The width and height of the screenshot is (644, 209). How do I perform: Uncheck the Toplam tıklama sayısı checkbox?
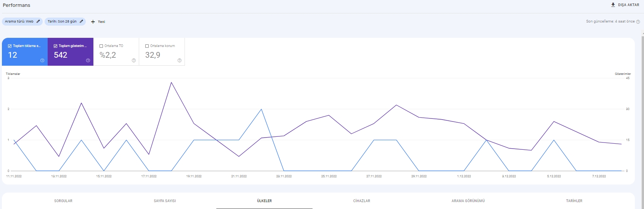[10, 46]
